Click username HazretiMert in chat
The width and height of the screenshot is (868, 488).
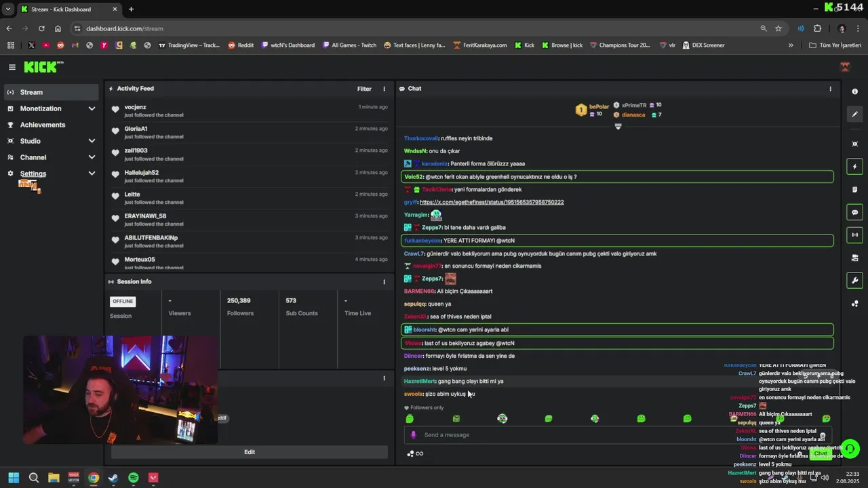coord(420,382)
